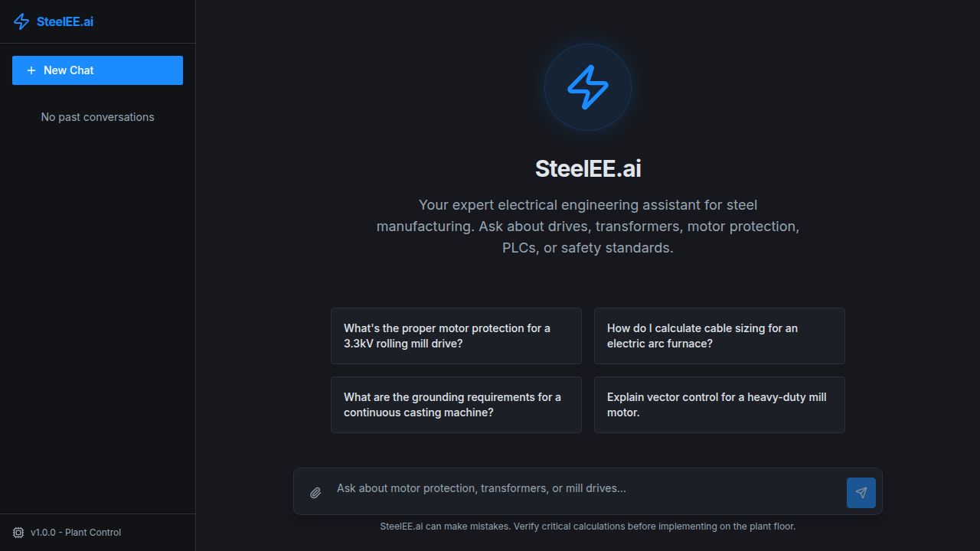Start a conversation with the New Chat button

point(97,70)
